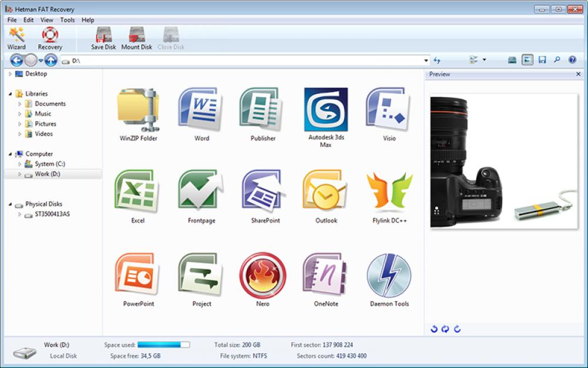Go up one folder level
The height and width of the screenshot is (368, 588).
pyautogui.click(x=51, y=59)
